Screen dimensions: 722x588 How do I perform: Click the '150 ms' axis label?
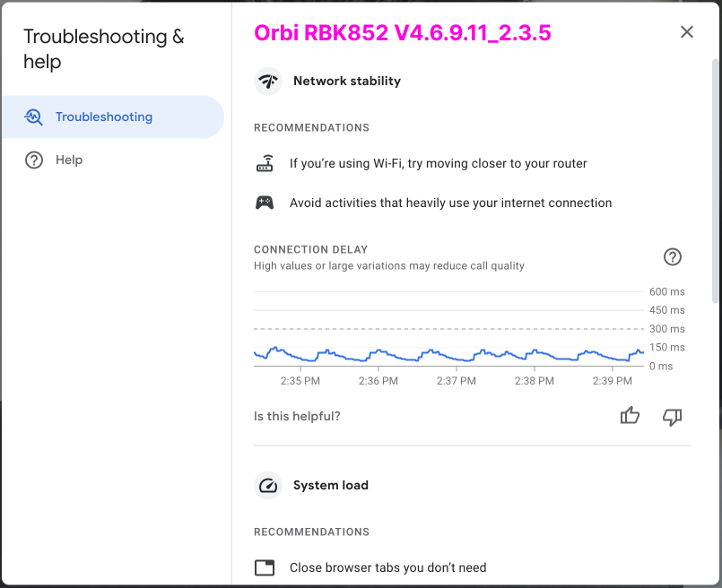[x=666, y=348]
